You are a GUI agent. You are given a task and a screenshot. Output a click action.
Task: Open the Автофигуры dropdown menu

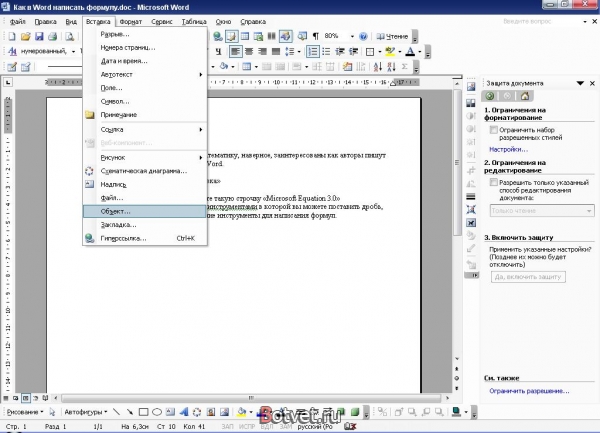[x=86, y=412]
